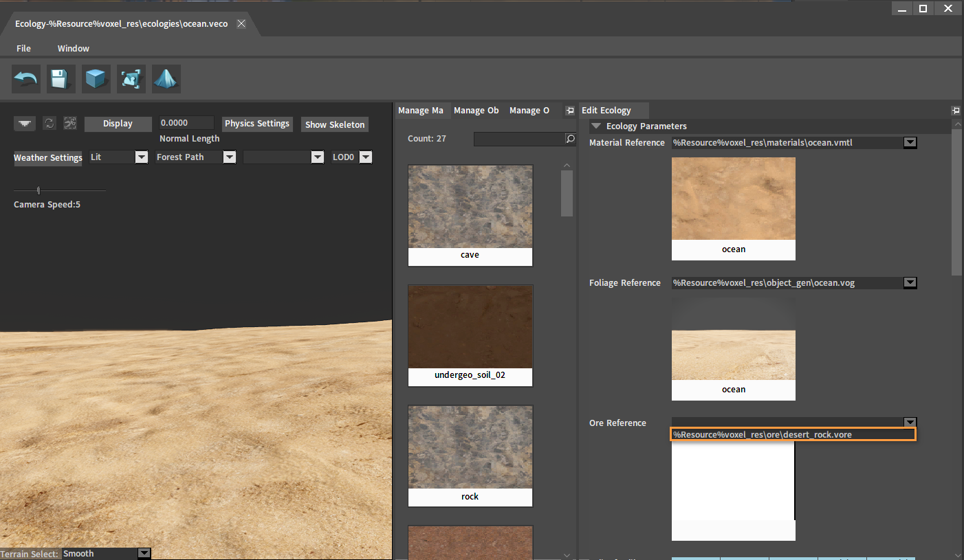The image size is (964, 560).
Task: Click the scissors selection icon in viewport
Action: click(70, 124)
